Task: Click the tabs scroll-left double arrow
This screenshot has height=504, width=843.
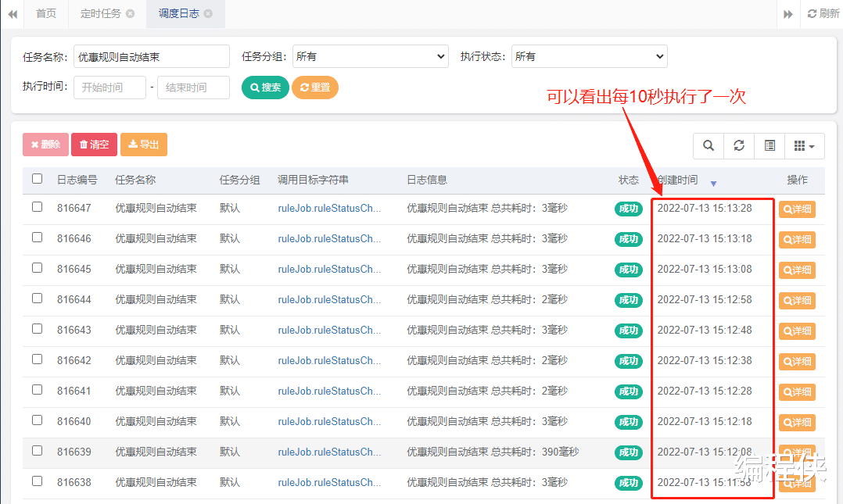Action: (13, 14)
